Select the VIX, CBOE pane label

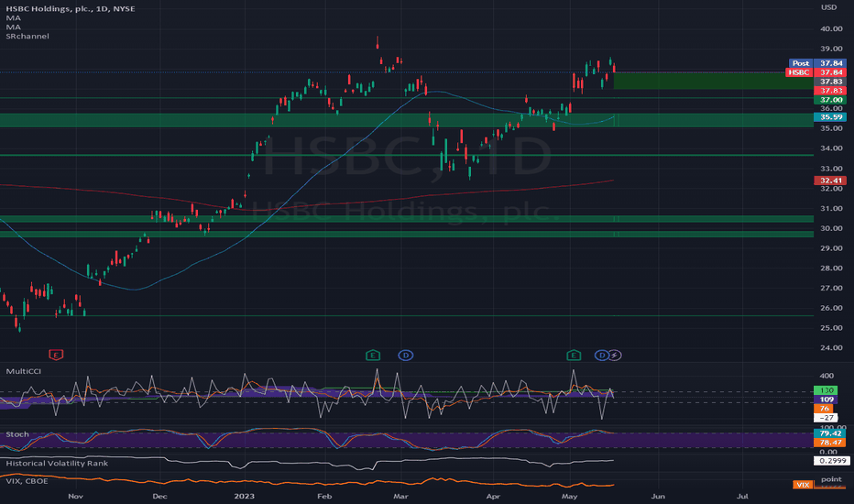click(27, 481)
